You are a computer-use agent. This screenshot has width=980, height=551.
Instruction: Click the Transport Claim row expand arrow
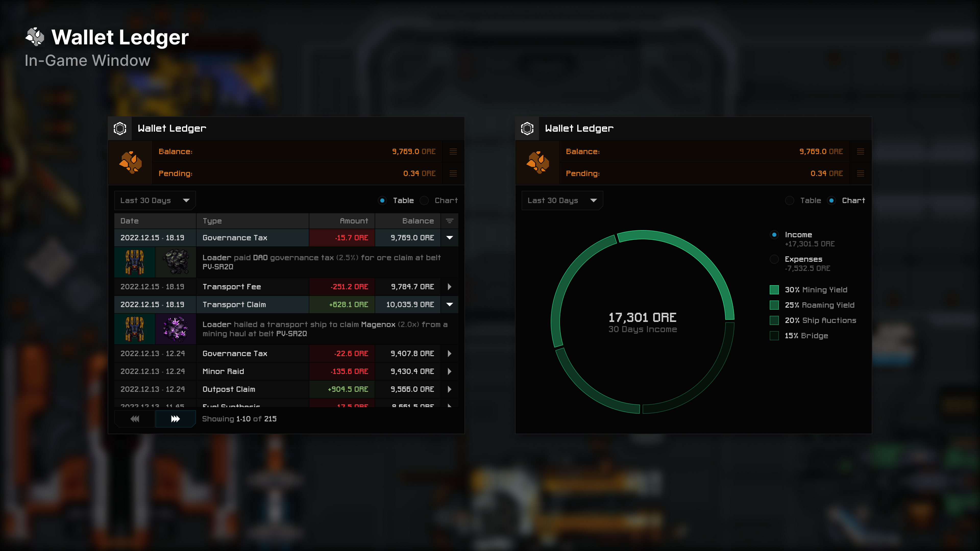click(449, 304)
